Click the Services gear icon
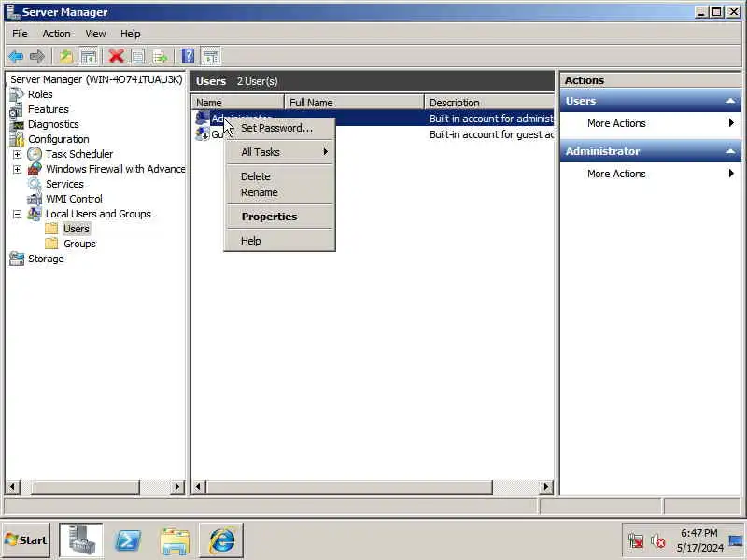This screenshot has height=560, width=747. [x=35, y=184]
